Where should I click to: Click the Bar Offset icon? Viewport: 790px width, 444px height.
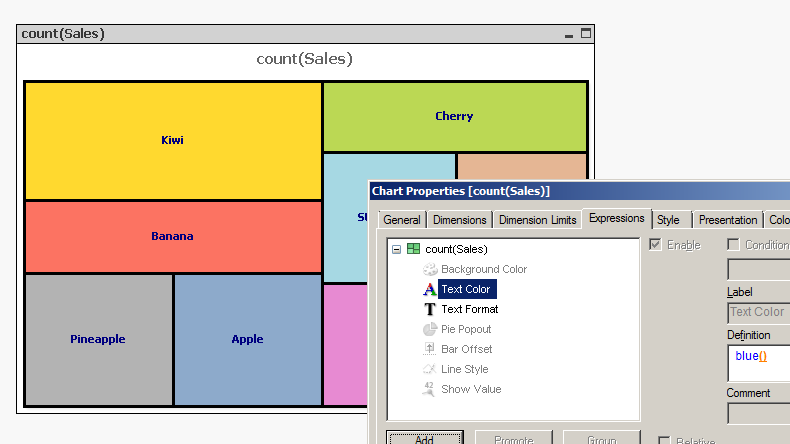point(429,349)
